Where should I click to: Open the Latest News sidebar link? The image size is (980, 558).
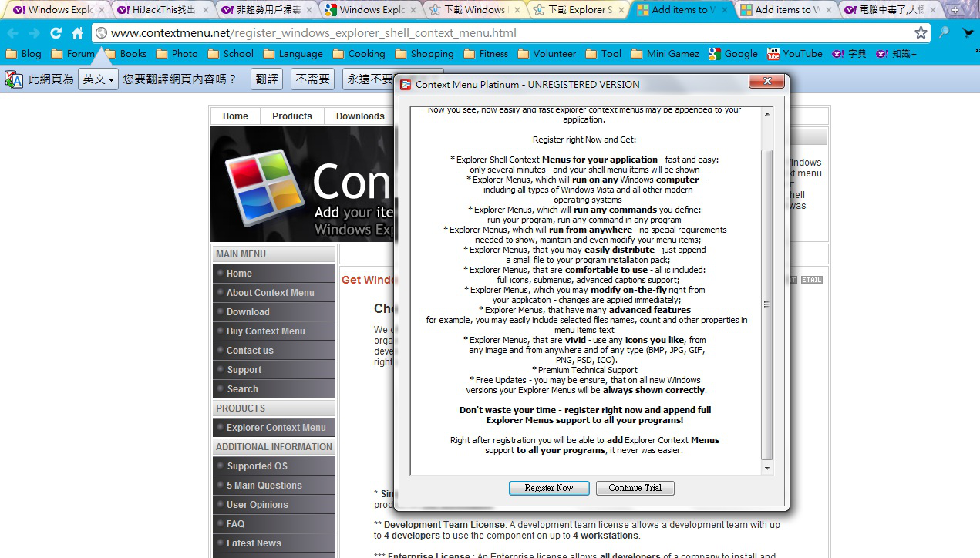[x=274, y=543]
